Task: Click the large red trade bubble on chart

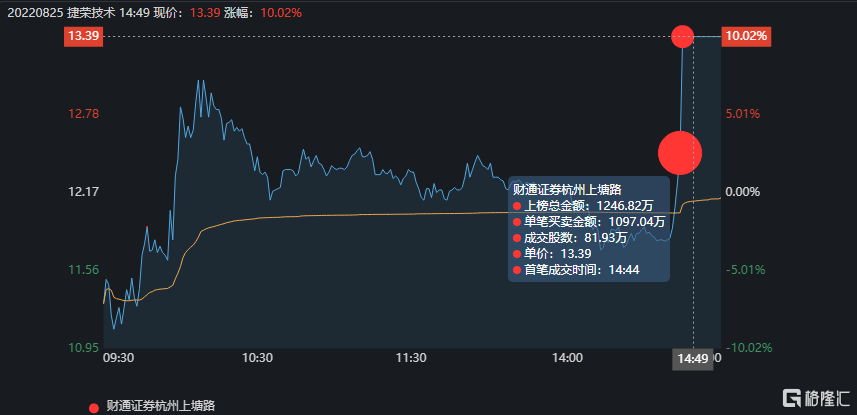Action: pos(680,153)
